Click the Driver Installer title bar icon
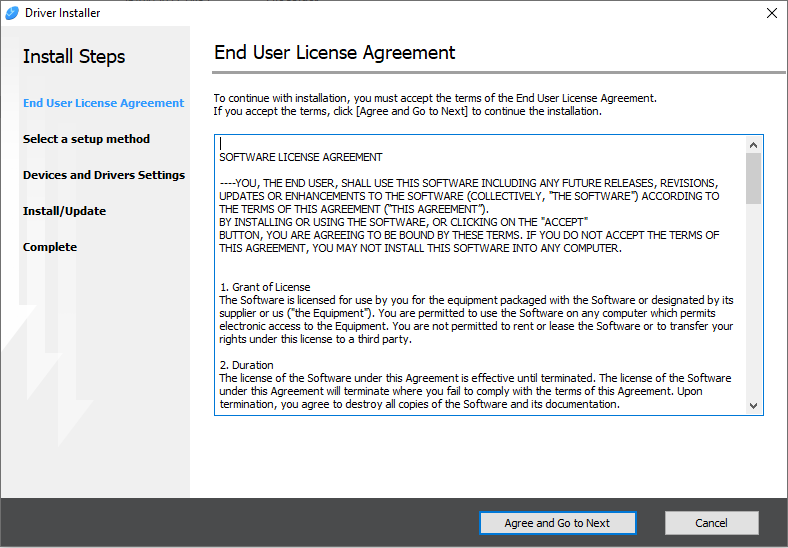 [13, 13]
